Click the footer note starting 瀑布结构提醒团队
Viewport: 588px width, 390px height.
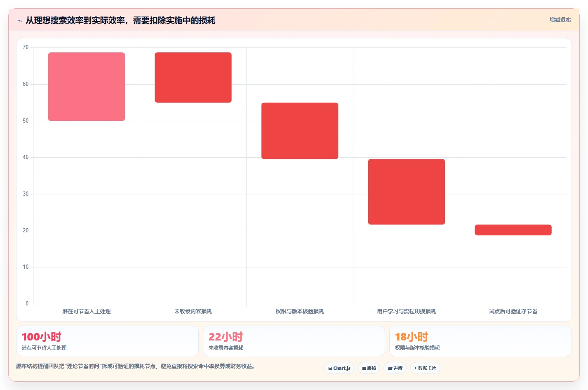pyautogui.click(x=135, y=366)
